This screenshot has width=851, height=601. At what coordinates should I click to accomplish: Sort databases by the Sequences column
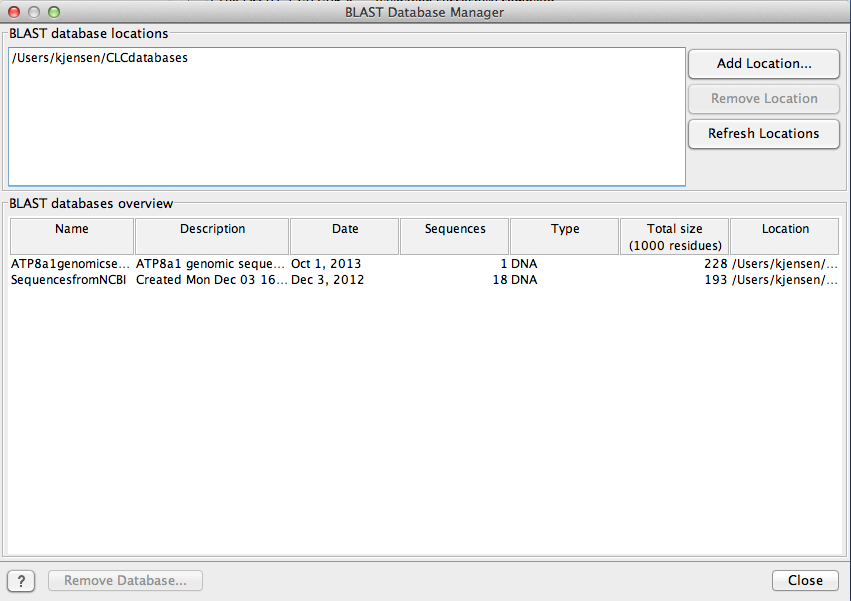(453, 236)
